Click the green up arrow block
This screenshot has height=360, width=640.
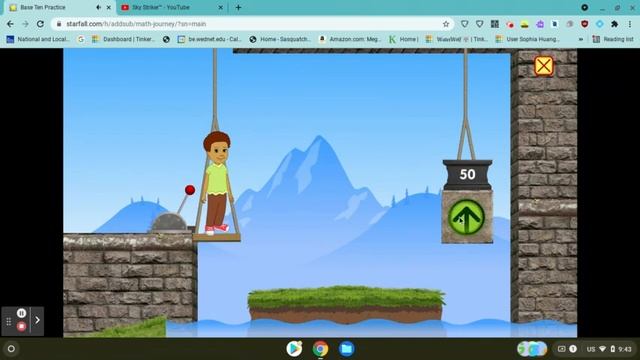pyautogui.click(x=467, y=217)
